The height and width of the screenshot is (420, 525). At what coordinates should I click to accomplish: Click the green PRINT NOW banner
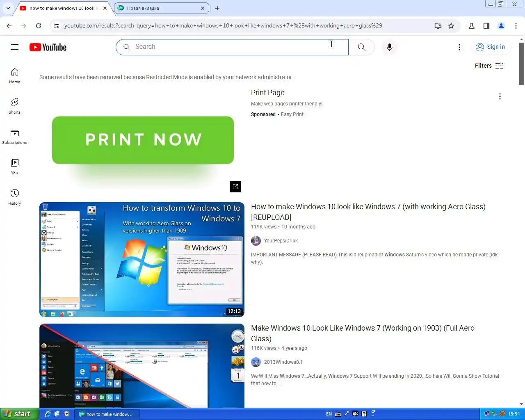point(143,140)
